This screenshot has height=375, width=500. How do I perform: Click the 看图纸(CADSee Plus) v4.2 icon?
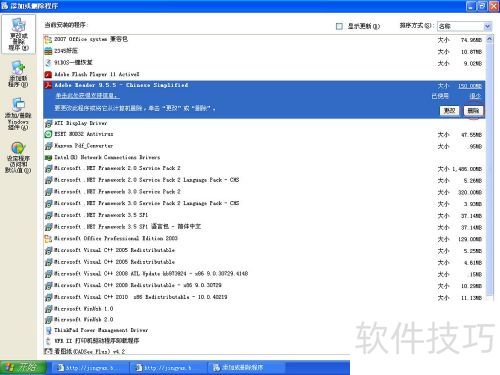48,351
